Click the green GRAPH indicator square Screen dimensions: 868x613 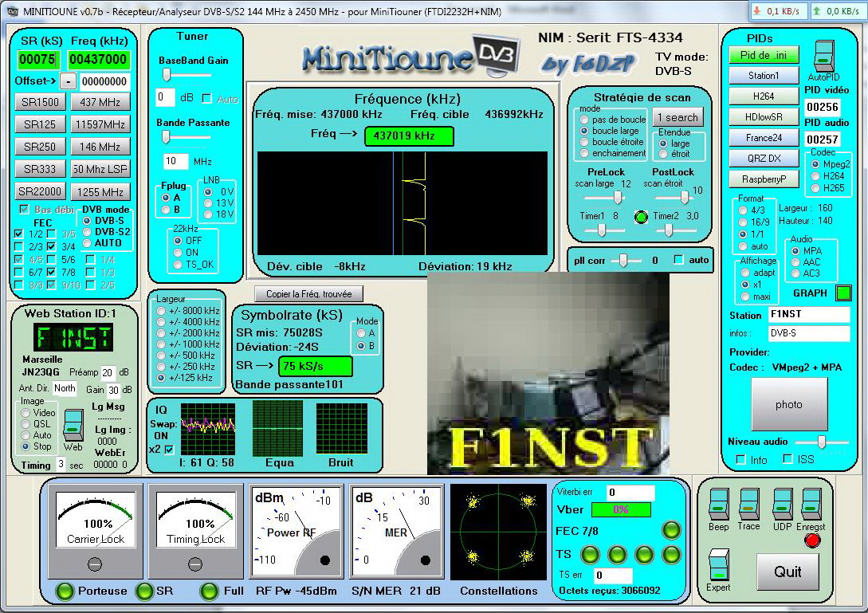click(843, 293)
